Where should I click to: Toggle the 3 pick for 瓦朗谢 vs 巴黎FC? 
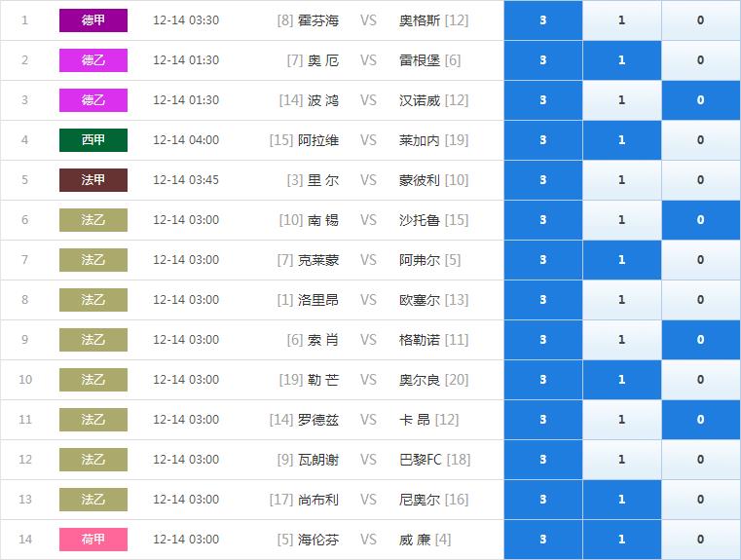pos(543,460)
